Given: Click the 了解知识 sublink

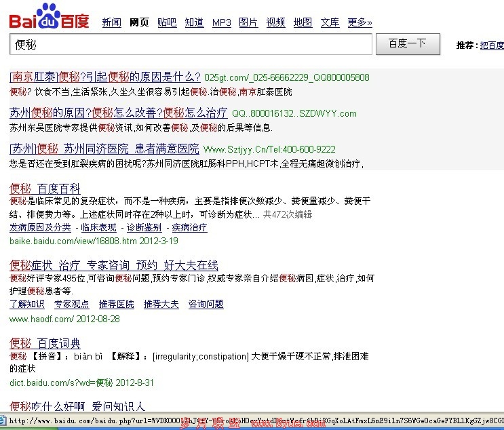Looking at the screenshot, I should (27, 304).
